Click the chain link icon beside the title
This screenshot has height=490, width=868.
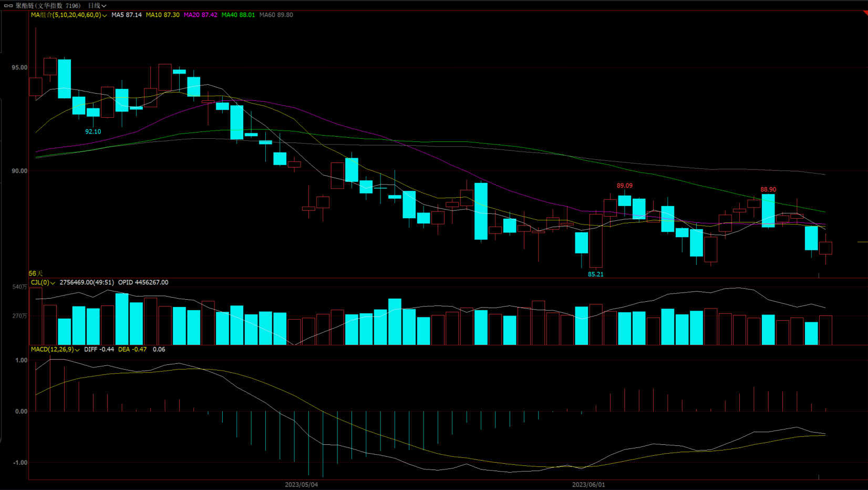(8, 6)
